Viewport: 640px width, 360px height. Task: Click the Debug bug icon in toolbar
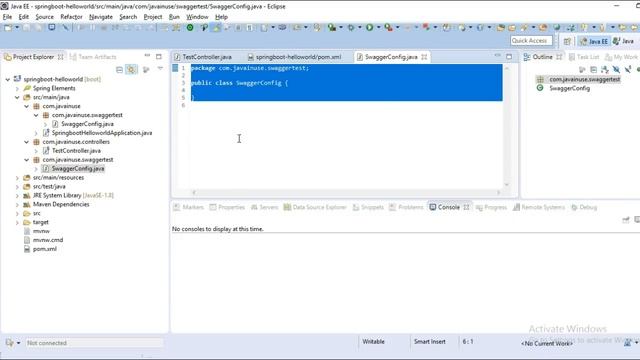pos(351,28)
